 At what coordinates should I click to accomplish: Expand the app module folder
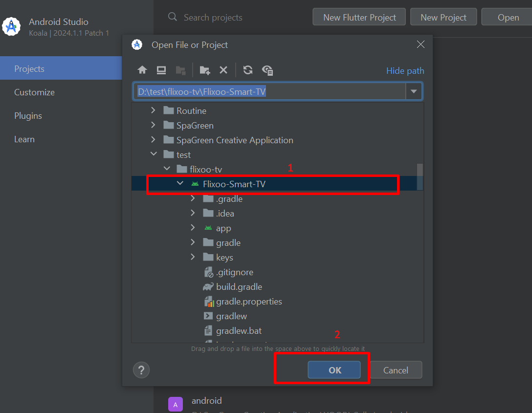[x=193, y=228]
